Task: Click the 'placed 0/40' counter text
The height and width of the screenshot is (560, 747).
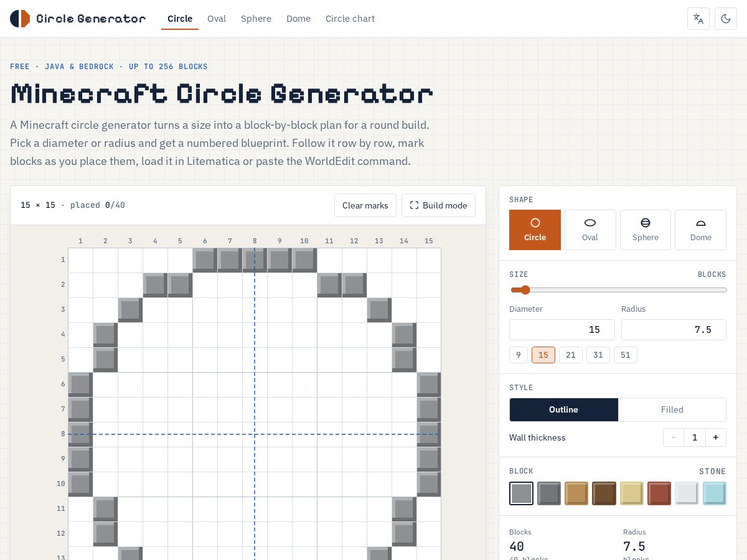Action: (98, 205)
